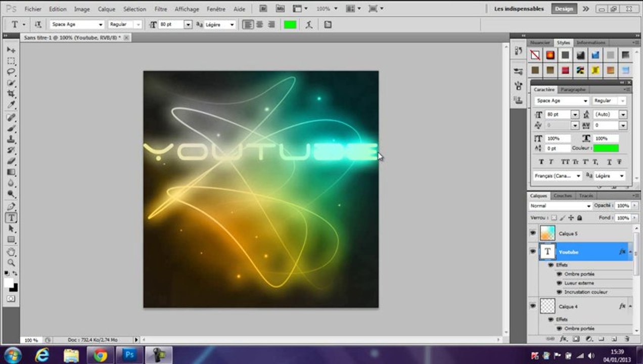Hide the Calque 5 layer
This screenshot has width=643, height=364.
click(x=532, y=233)
